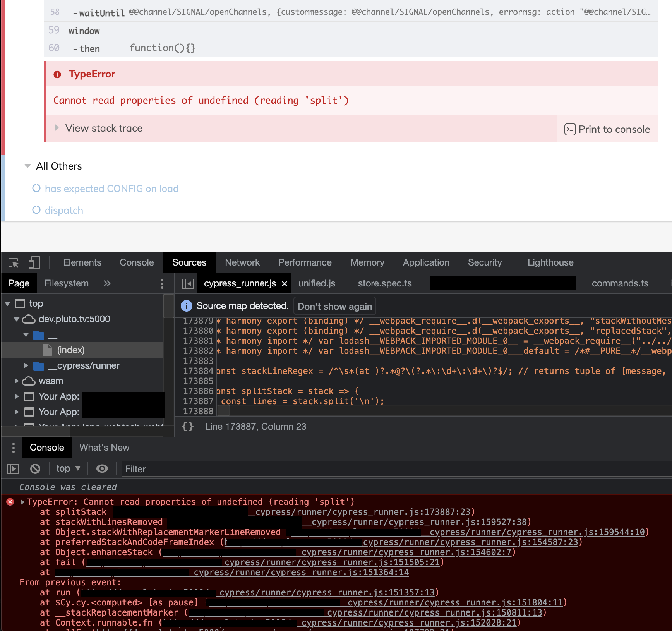Toggle the live expression eye icon

pos(102,468)
